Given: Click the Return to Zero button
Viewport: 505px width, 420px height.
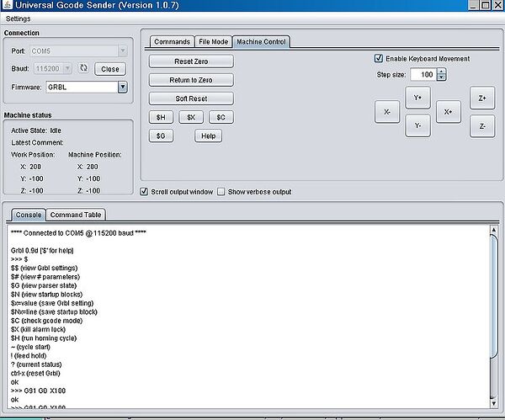Looking at the screenshot, I should (191, 80).
